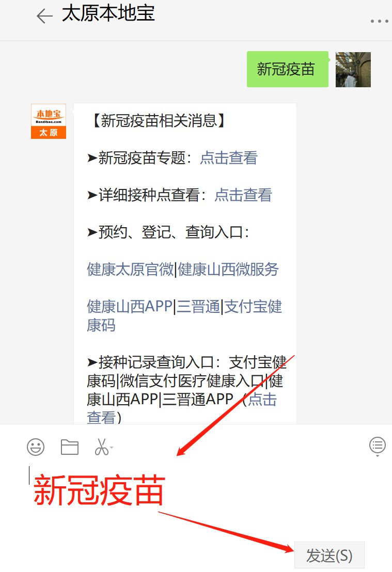Open the 健康太原官微 link
The width and height of the screenshot is (392, 572).
click(130, 269)
